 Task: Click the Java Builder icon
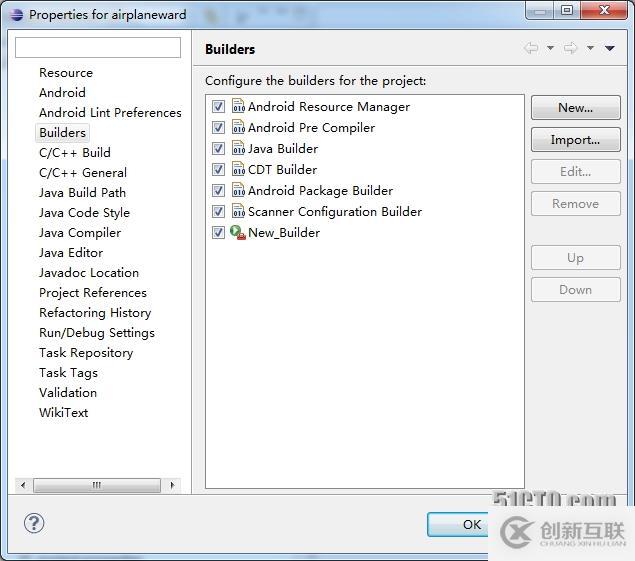pos(238,148)
